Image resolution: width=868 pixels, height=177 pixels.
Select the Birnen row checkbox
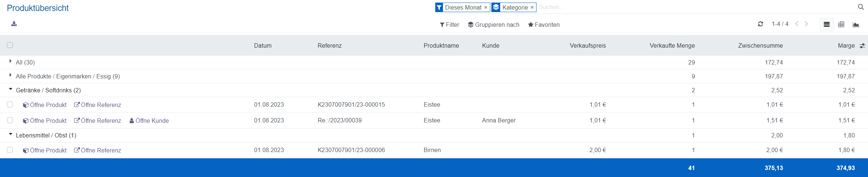pyautogui.click(x=10, y=150)
